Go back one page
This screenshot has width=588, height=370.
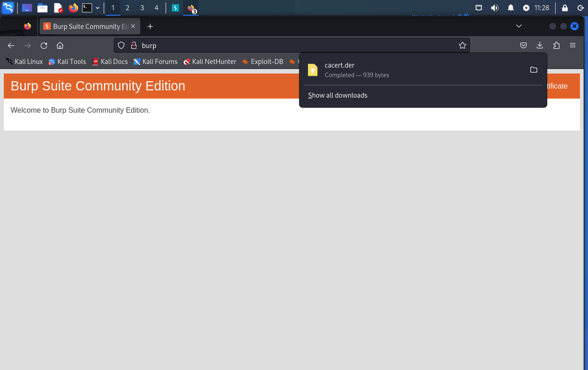(11, 46)
